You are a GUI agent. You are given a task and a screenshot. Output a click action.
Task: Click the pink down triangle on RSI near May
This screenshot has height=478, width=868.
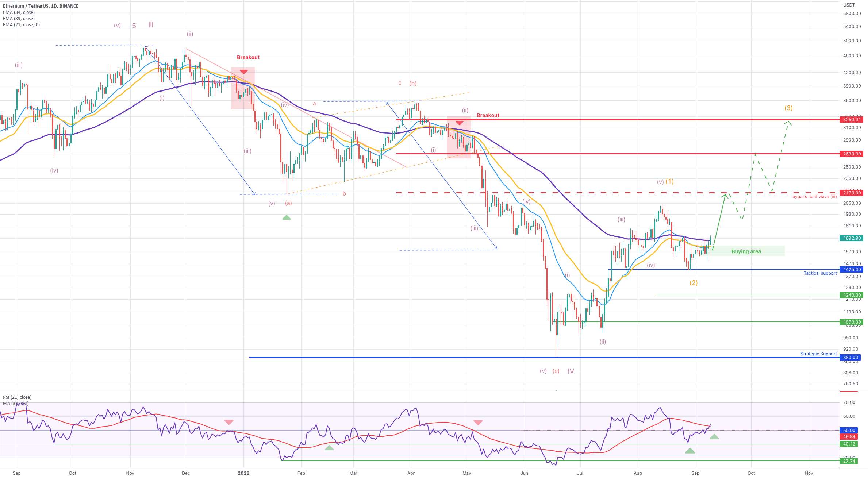point(478,423)
